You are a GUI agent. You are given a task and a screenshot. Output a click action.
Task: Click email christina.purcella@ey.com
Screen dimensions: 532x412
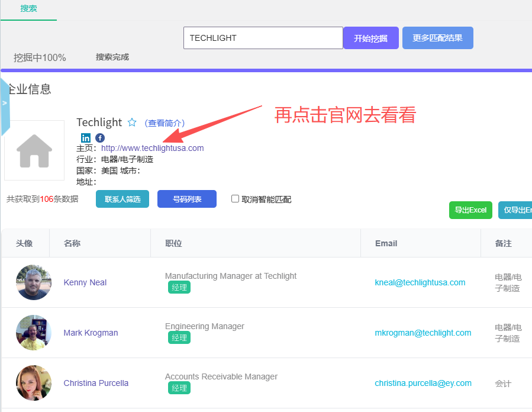point(423,383)
